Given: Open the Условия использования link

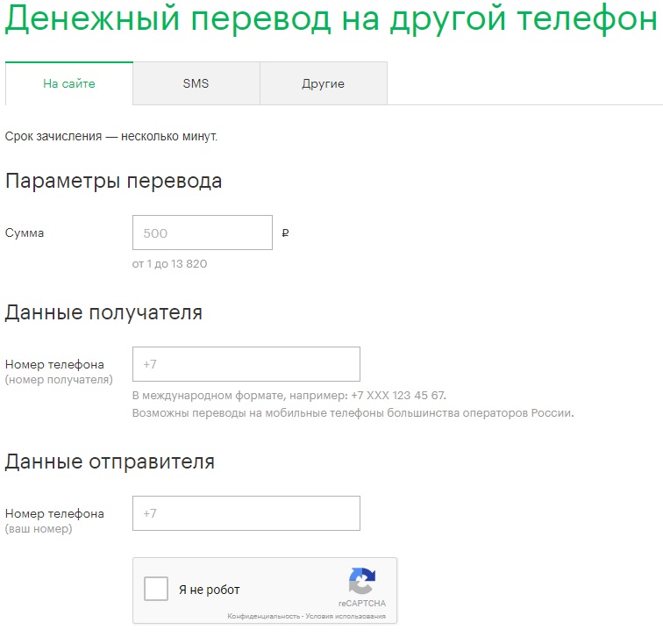Looking at the screenshot, I should click(x=346, y=617).
